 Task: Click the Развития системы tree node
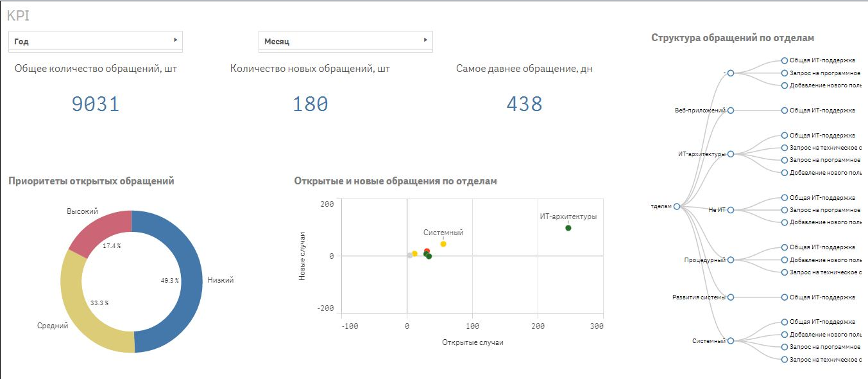pyautogui.click(x=731, y=297)
